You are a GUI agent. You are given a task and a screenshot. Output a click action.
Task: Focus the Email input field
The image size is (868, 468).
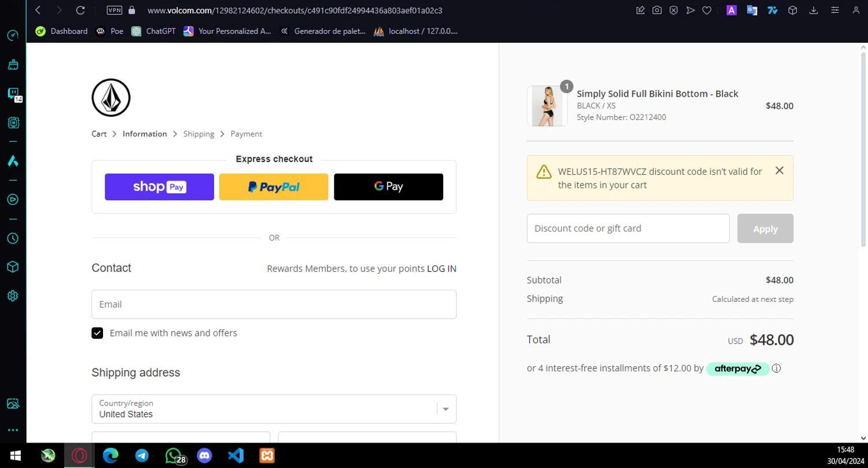[274, 304]
